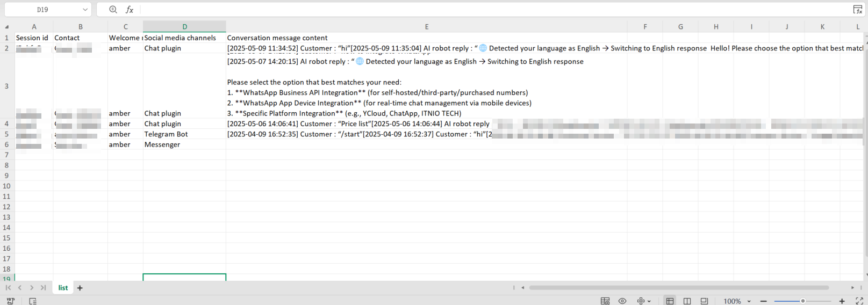Viewport: 868px width, 305px height.
Task: Select the conversation cell starting with 'Price list'
Action: point(427,124)
